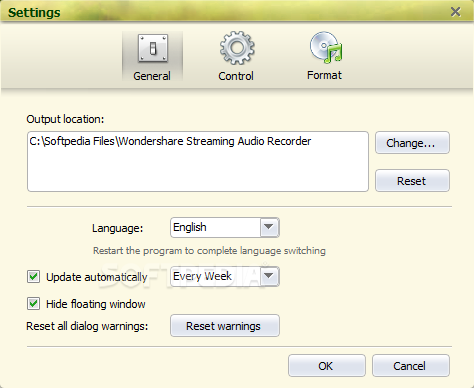Toggle the Update automatically checkbox
474x388 pixels.
point(33,277)
